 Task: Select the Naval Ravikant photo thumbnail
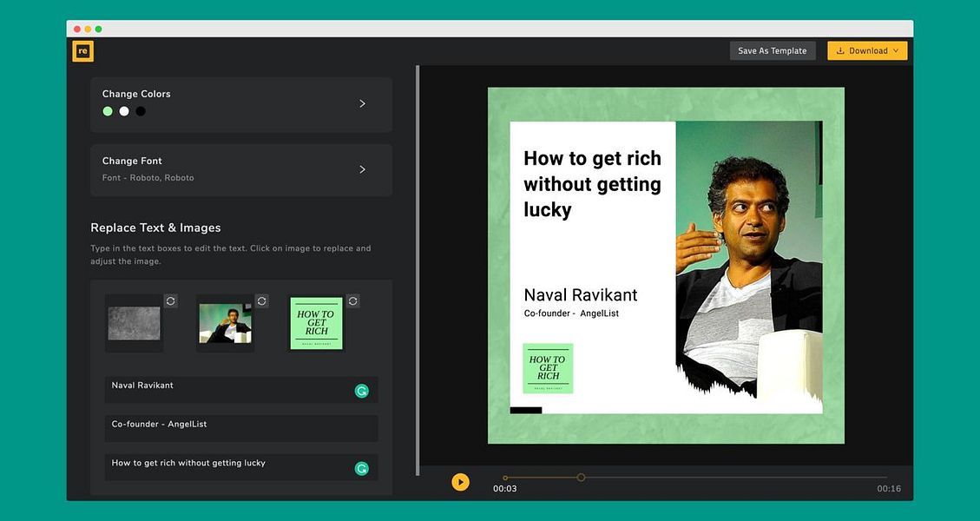tap(225, 322)
